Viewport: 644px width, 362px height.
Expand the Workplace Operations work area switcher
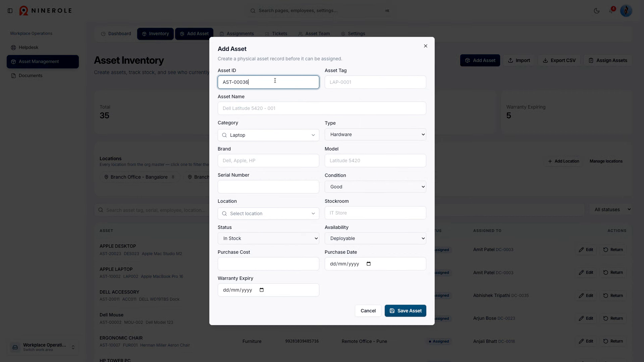(43, 347)
